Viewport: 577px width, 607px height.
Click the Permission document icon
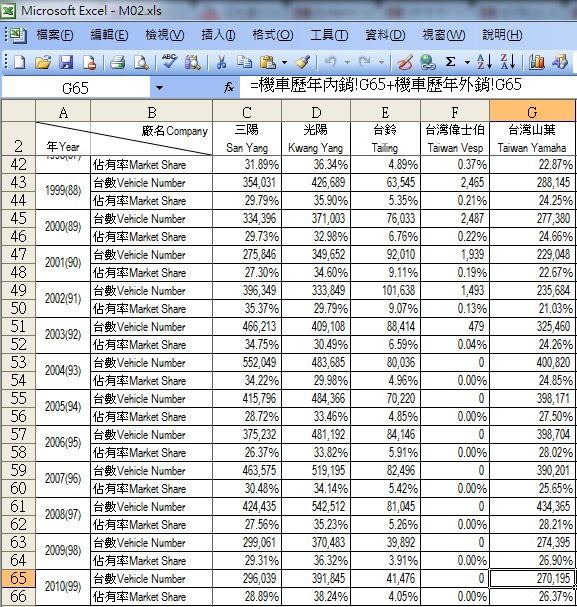pos(89,62)
